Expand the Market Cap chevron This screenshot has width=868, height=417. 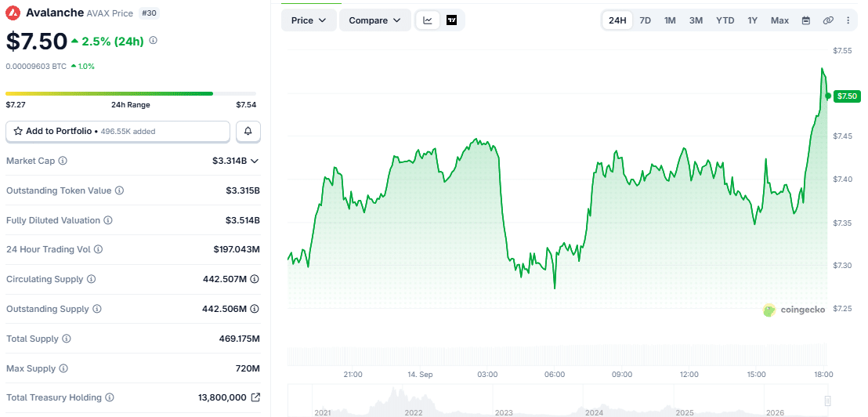[x=255, y=161]
